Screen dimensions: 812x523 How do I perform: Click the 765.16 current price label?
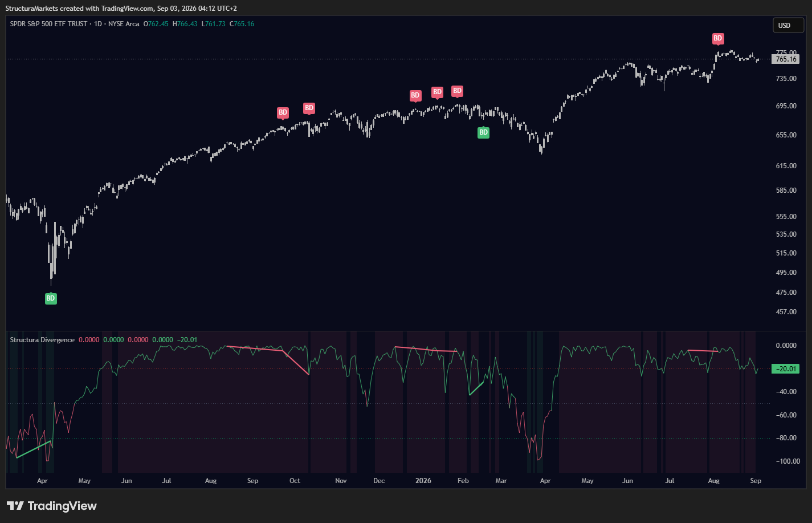pos(786,59)
